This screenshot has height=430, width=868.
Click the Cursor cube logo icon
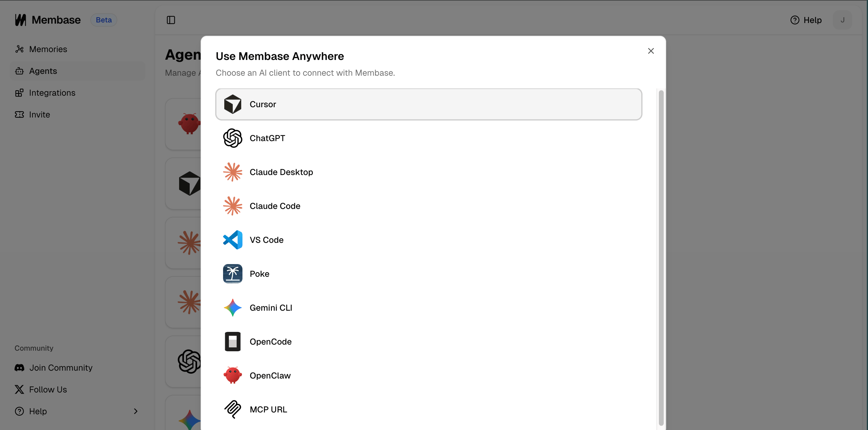pyautogui.click(x=232, y=104)
